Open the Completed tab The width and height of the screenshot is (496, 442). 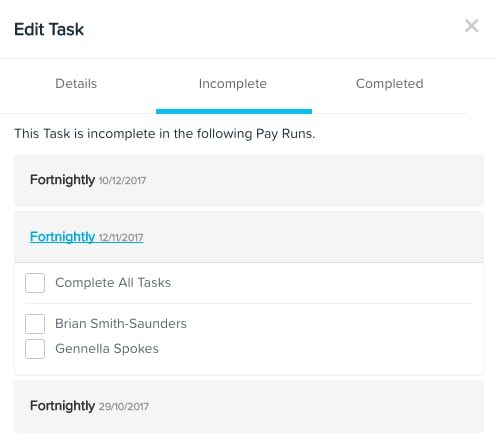point(389,83)
